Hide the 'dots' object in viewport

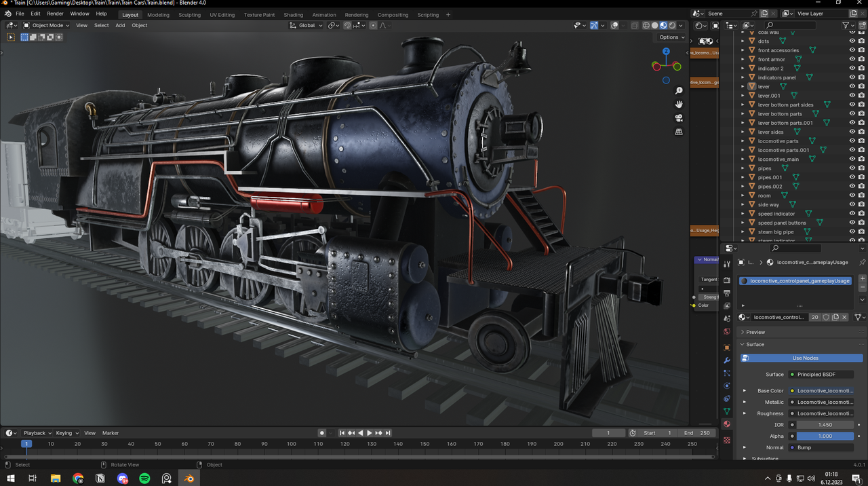[x=852, y=41]
